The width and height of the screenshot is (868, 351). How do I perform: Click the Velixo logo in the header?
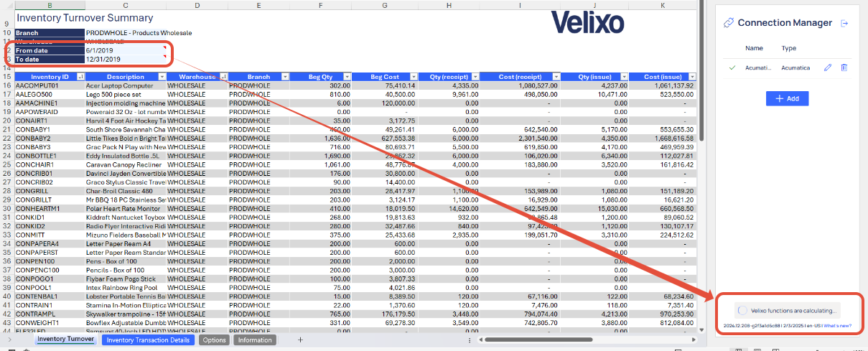(x=588, y=22)
